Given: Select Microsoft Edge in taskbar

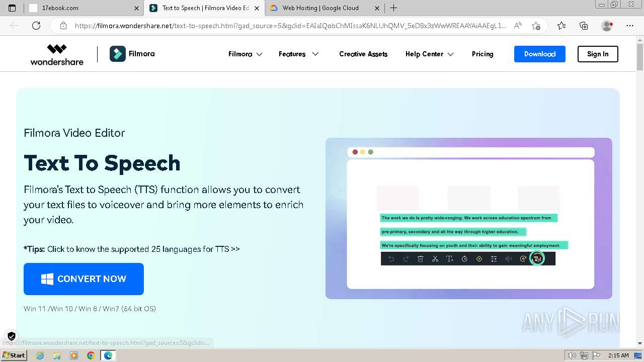Looking at the screenshot, I should (x=108, y=355).
